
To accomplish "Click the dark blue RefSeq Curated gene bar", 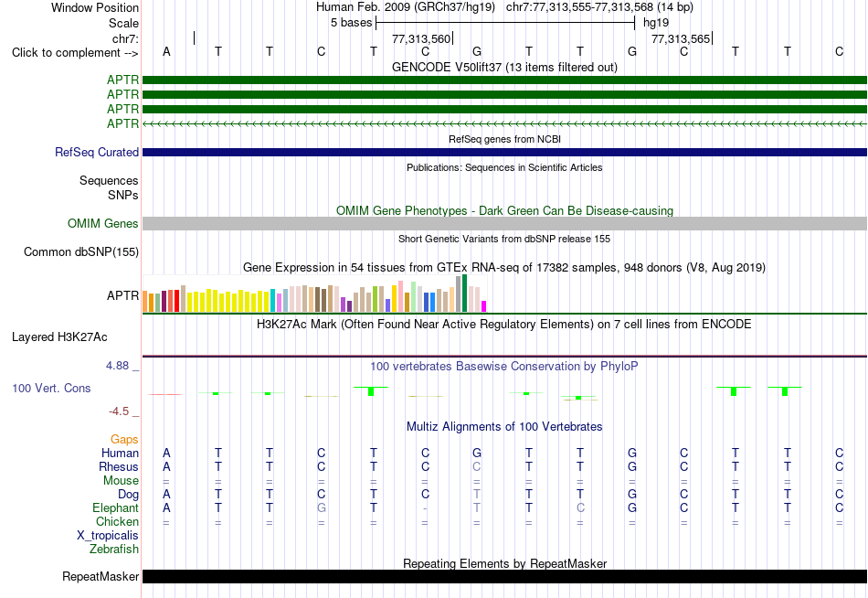I will pyautogui.click(x=504, y=153).
